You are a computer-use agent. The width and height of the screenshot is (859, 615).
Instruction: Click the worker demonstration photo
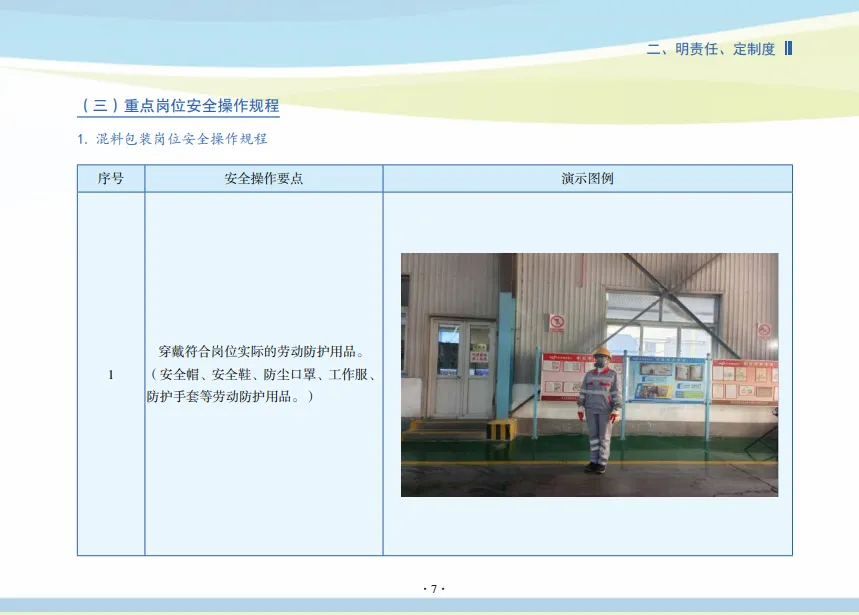(x=589, y=375)
